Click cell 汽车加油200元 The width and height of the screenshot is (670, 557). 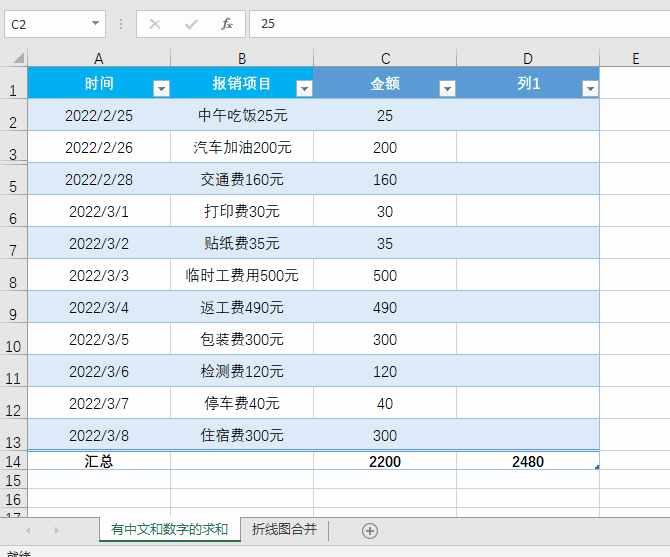pos(242,147)
